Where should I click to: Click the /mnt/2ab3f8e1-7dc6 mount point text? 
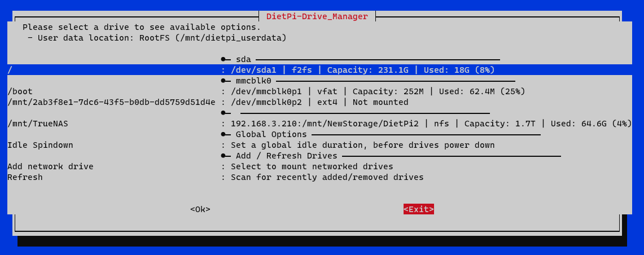point(111,102)
